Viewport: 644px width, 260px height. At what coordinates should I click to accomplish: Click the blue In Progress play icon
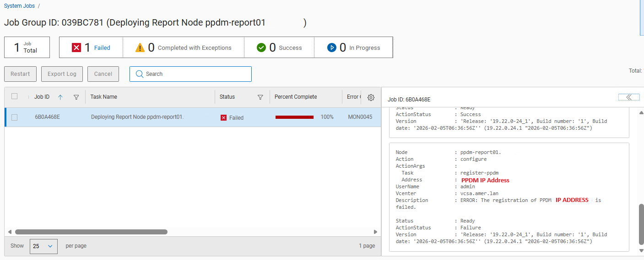(x=332, y=48)
